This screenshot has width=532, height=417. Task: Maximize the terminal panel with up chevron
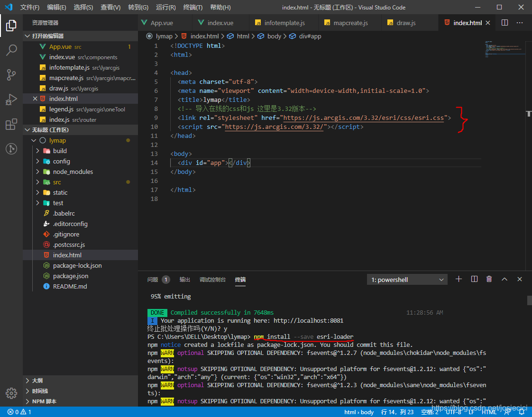[x=504, y=280]
